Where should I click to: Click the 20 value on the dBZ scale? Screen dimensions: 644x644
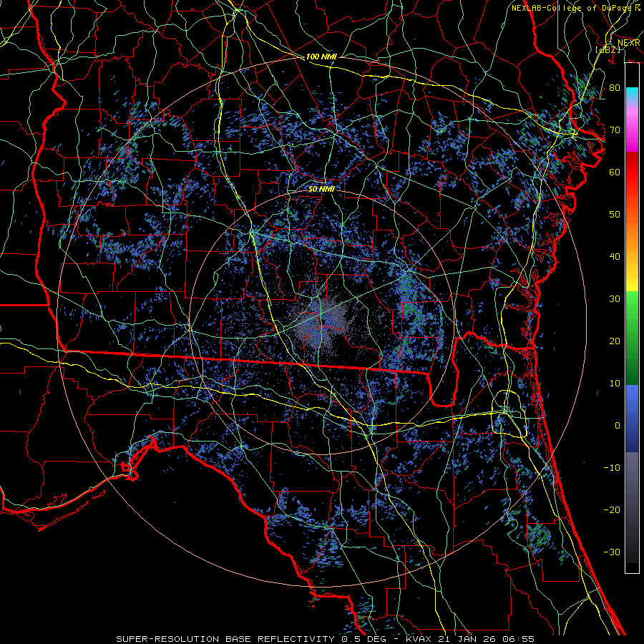615,341
